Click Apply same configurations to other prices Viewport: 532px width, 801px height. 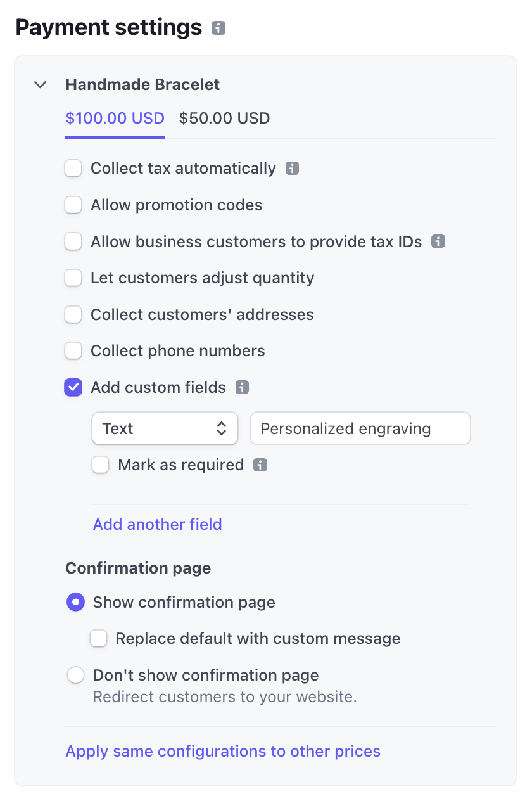[x=224, y=751]
